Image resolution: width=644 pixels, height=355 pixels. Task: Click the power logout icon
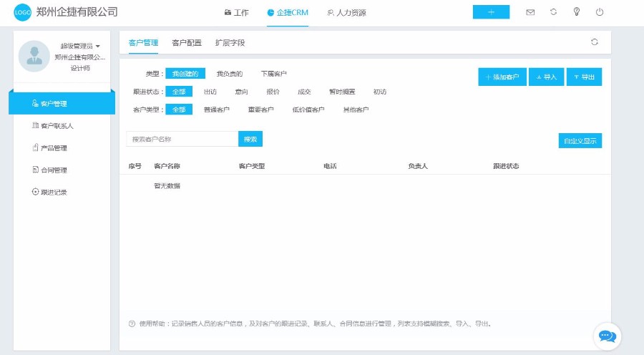pyautogui.click(x=600, y=12)
